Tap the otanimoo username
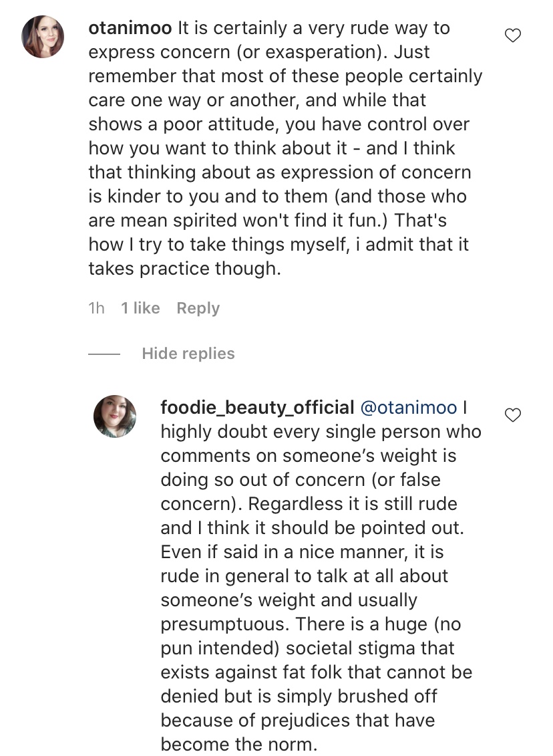The image size is (553, 756). click(130, 28)
